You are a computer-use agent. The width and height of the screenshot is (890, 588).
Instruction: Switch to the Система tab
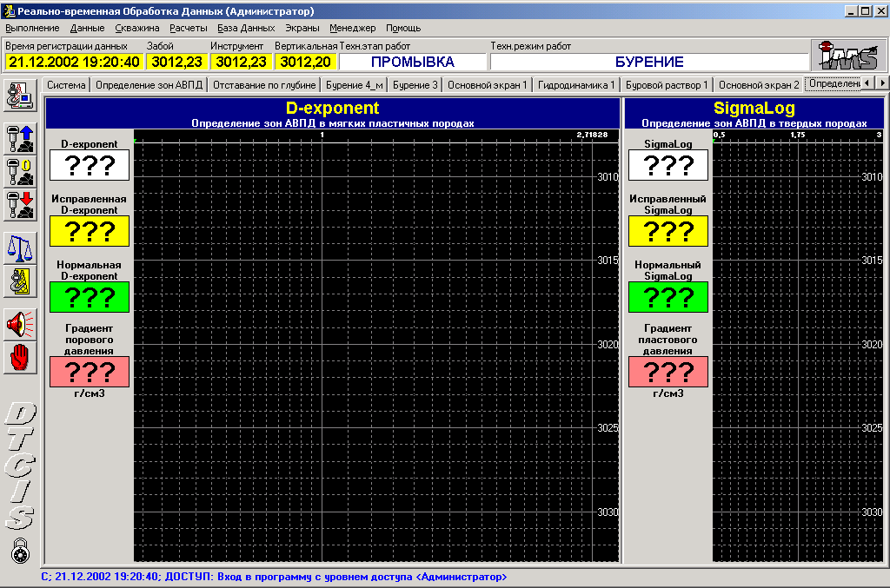pyautogui.click(x=66, y=85)
